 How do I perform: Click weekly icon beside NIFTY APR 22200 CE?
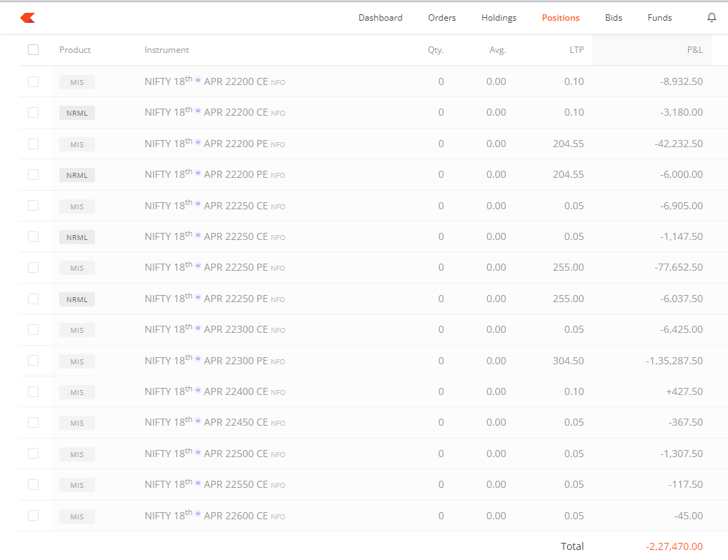[x=198, y=80]
